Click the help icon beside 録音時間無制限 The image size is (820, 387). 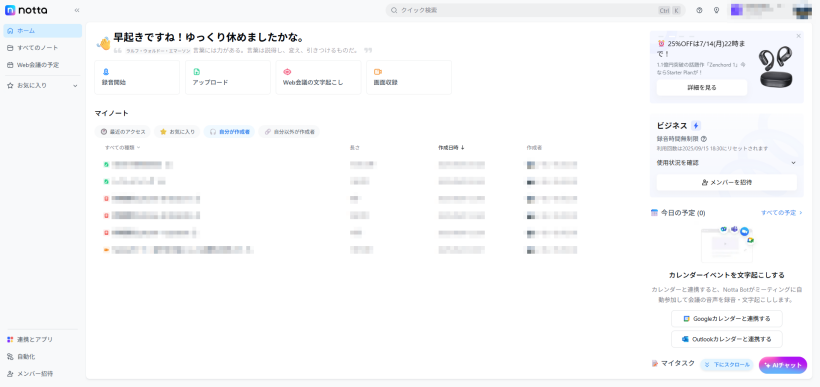(703, 139)
